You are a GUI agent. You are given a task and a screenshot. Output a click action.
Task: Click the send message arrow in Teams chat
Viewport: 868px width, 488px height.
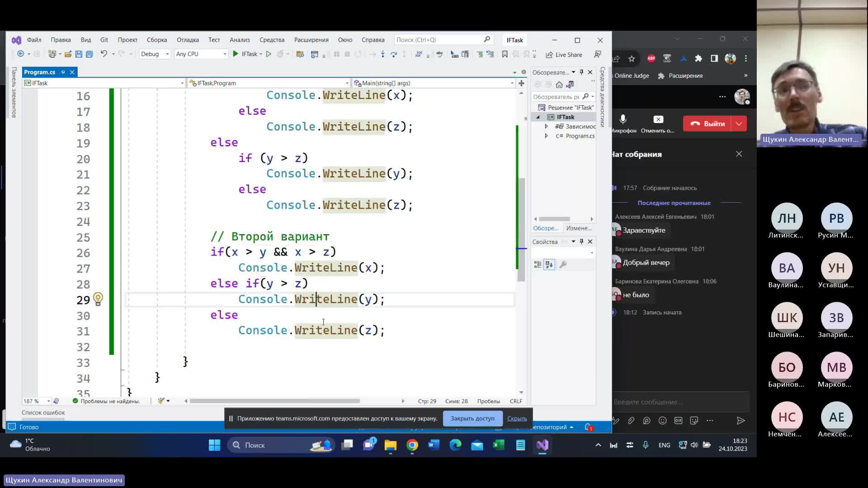pyautogui.click(x=741, y=421)
